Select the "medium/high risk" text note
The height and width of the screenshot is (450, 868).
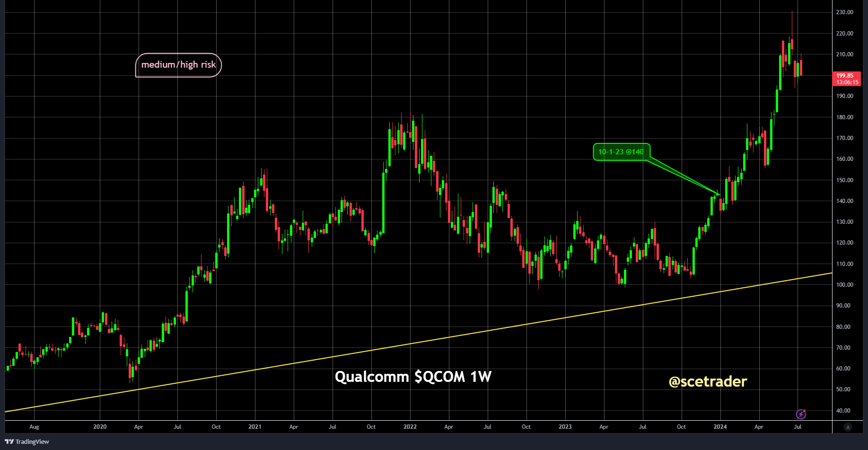click(178, 65)
